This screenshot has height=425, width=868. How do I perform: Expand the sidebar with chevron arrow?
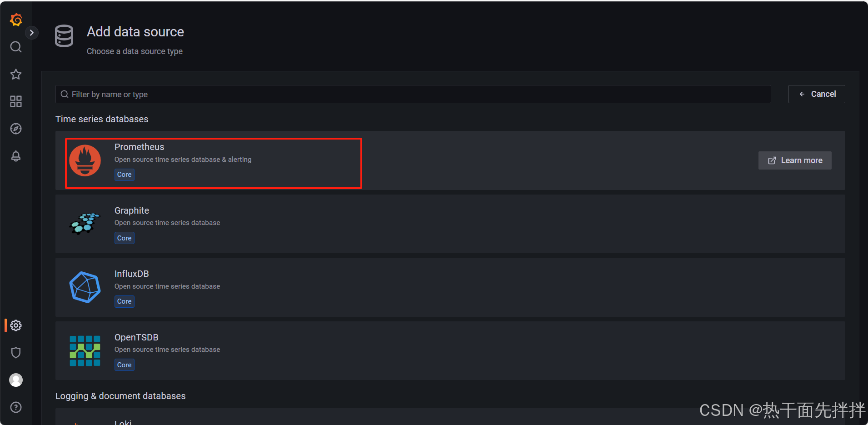click(31, 33)
